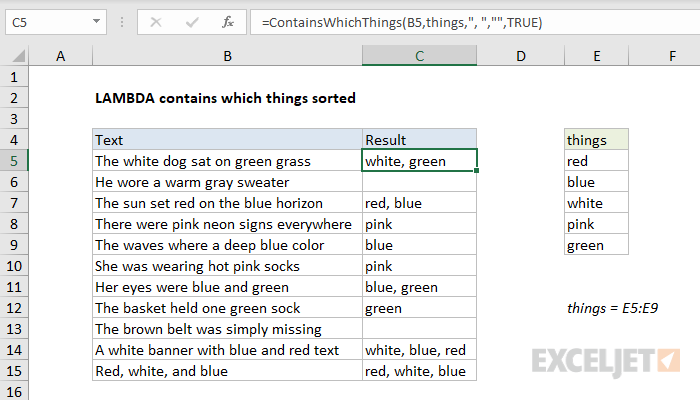The width and height of the screenshot is (700, 400).
Task: Click result cell 'red, white, blue'
Action: click(x=419, y=371)
